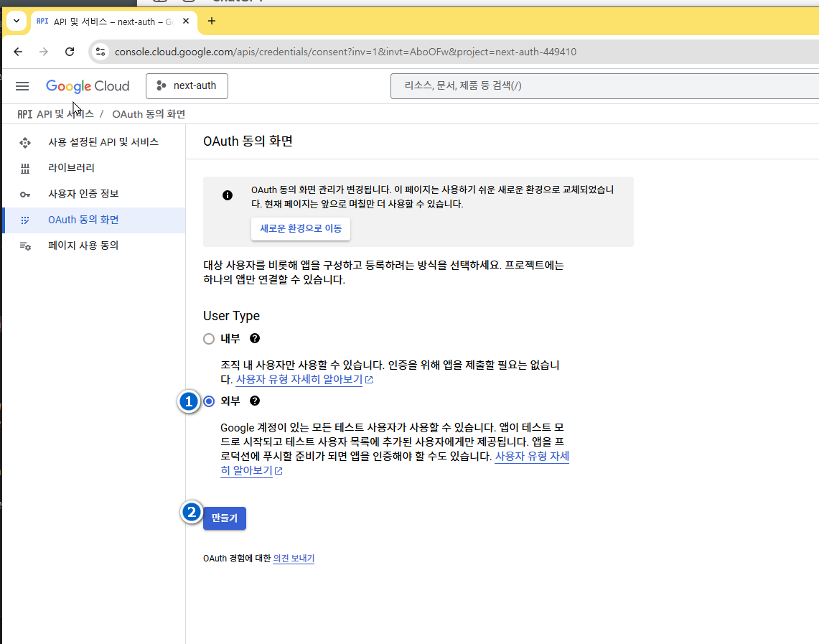Click site information icon in address bar
Image resolution: width=819 pixels, height=644 pixels.
(x=100, y=52)
